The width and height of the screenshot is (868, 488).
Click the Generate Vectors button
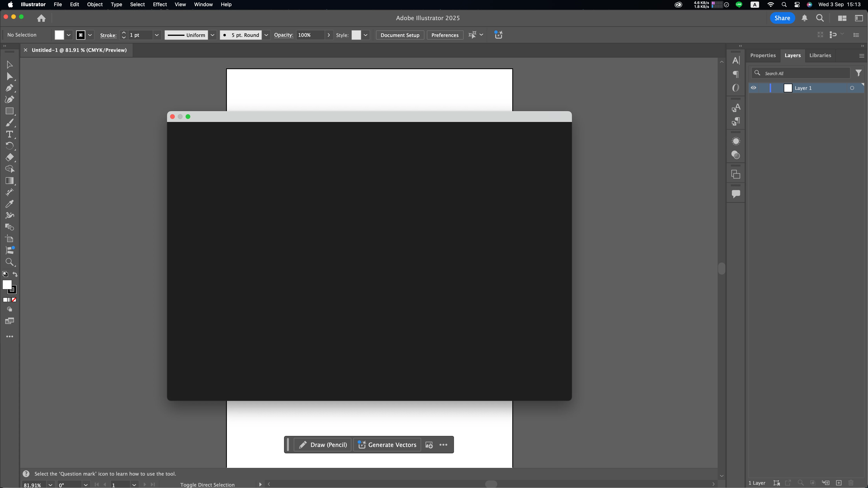coord(387,445)
